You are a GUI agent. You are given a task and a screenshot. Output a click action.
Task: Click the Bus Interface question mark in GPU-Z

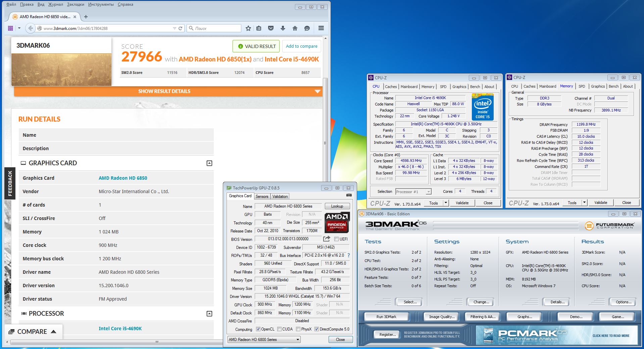349,255
